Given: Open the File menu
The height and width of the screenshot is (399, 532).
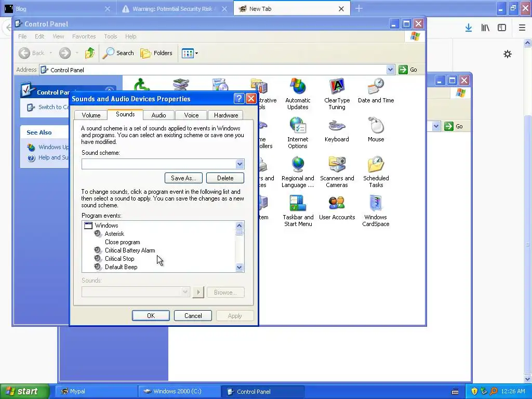Looking at the screenshot, I should click(x=22, y=36).
